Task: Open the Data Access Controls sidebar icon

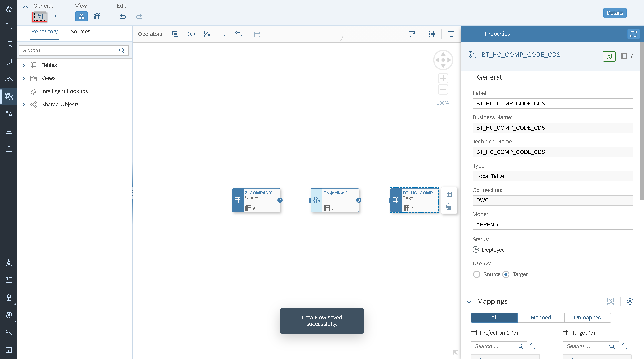Action: (x=9, y=114)
